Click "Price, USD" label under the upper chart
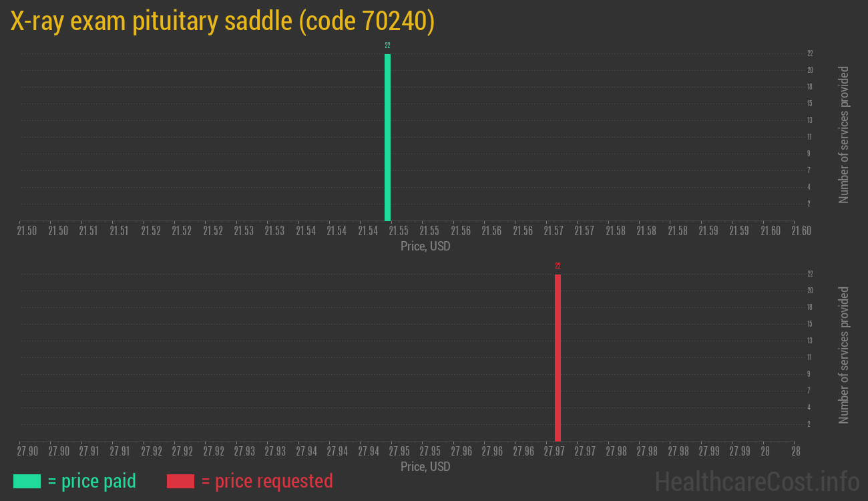 pos(425,246)
